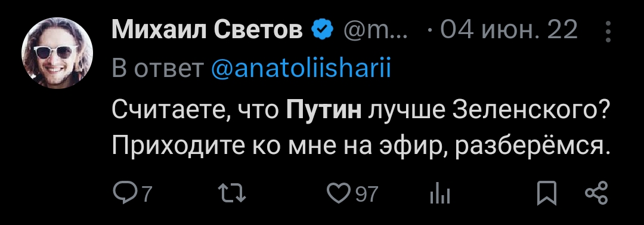
Task: Click the В ответ label
Action: click(158, 69)
